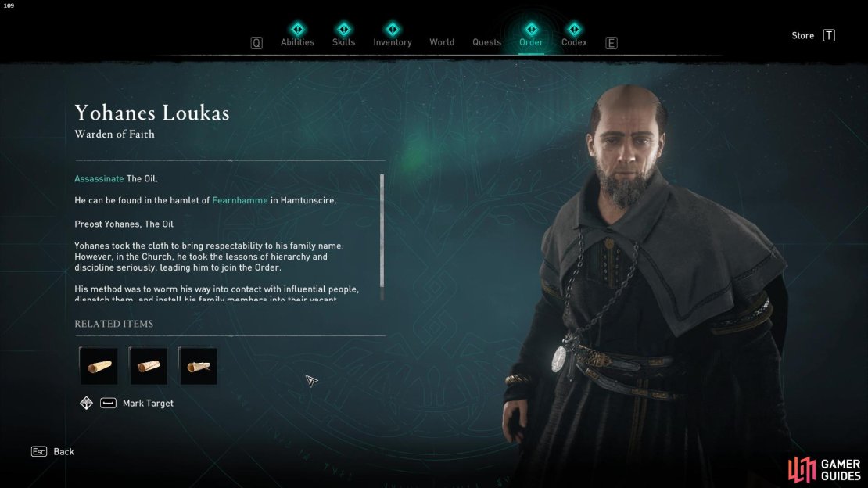Click the diamond icon above Codex
Screen dimensions: 868x488
point(574,29)
